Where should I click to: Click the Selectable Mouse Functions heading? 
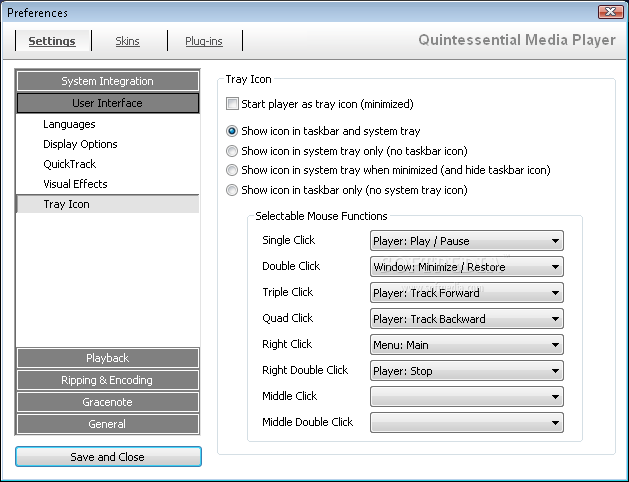pos(321,216)
